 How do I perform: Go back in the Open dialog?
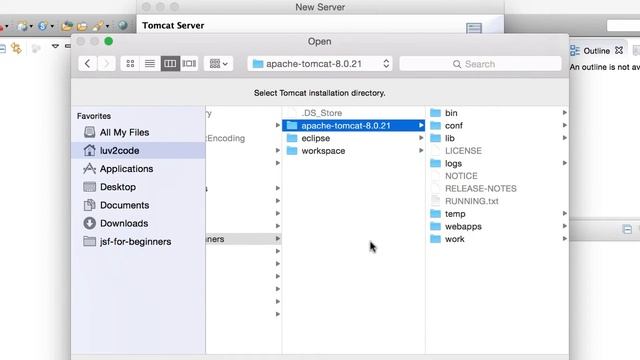(87, 64)
